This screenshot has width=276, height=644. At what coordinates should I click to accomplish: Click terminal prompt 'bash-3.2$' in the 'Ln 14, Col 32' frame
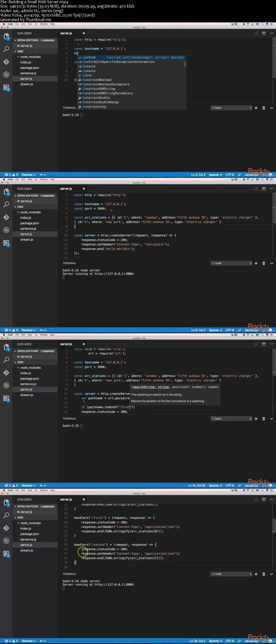click(x=71, y=426)
